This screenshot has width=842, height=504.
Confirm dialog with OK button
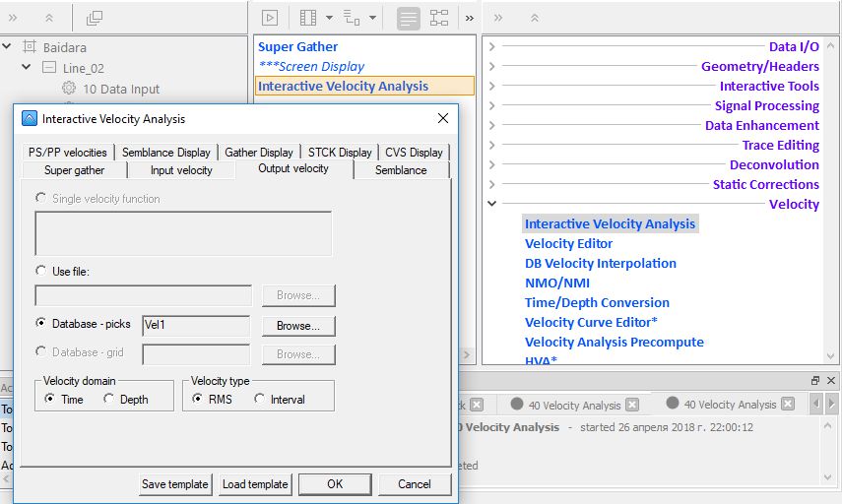(335, 484)
